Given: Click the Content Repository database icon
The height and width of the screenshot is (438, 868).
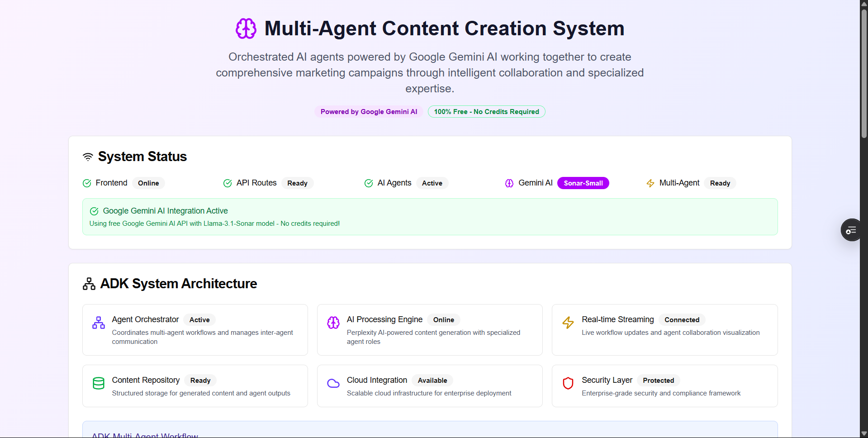Looking at the screenshot, I should point(99,383).
